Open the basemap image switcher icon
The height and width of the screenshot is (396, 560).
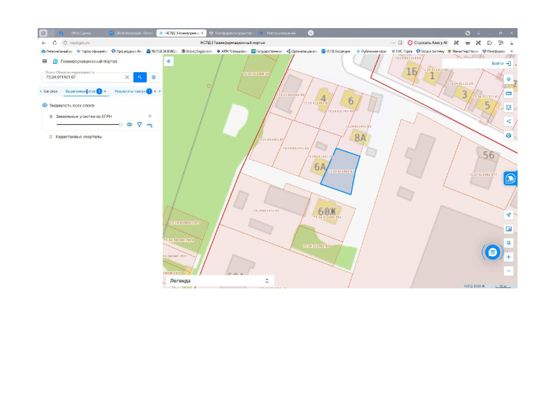[509, 229]
